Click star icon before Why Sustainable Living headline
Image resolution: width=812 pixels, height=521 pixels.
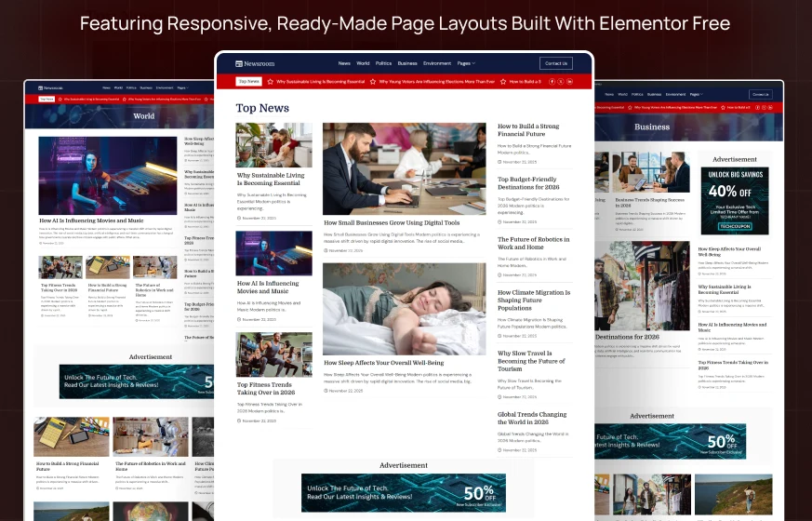tap(271, 82)
